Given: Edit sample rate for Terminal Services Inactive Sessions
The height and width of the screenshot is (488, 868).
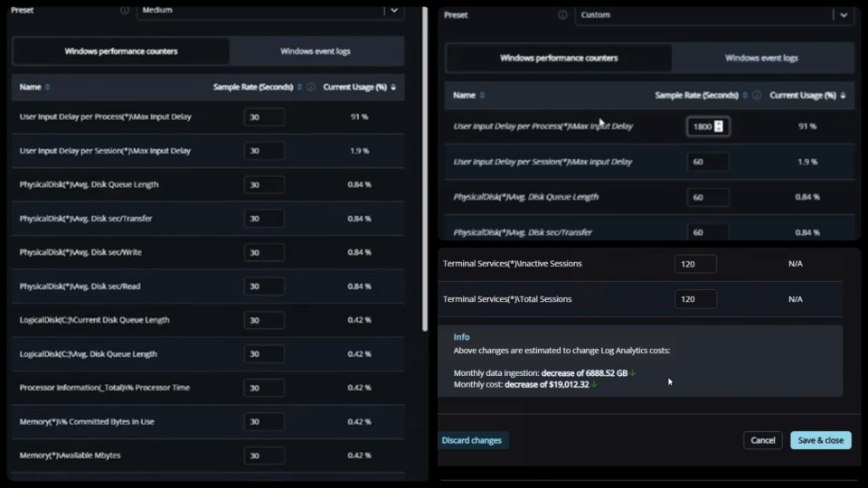Looking at the screenshot, I should click(x=695, y=264).
